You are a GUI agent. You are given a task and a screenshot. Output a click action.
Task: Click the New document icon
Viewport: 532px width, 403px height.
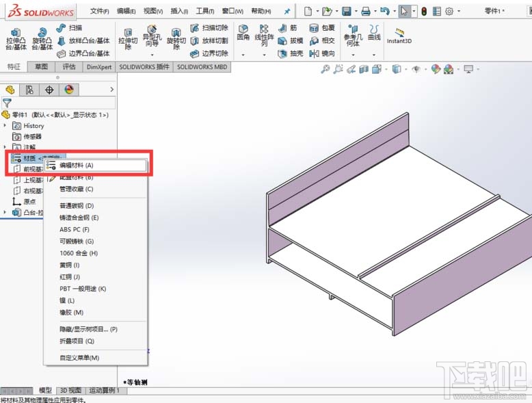[x=308, y=12]
